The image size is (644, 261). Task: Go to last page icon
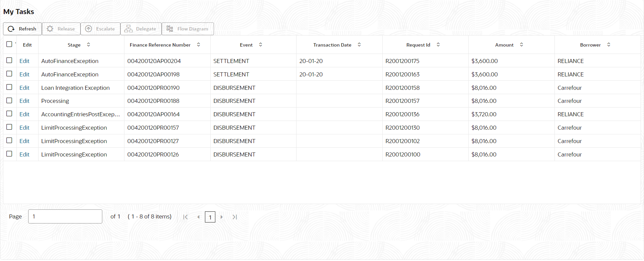(235, 217)
